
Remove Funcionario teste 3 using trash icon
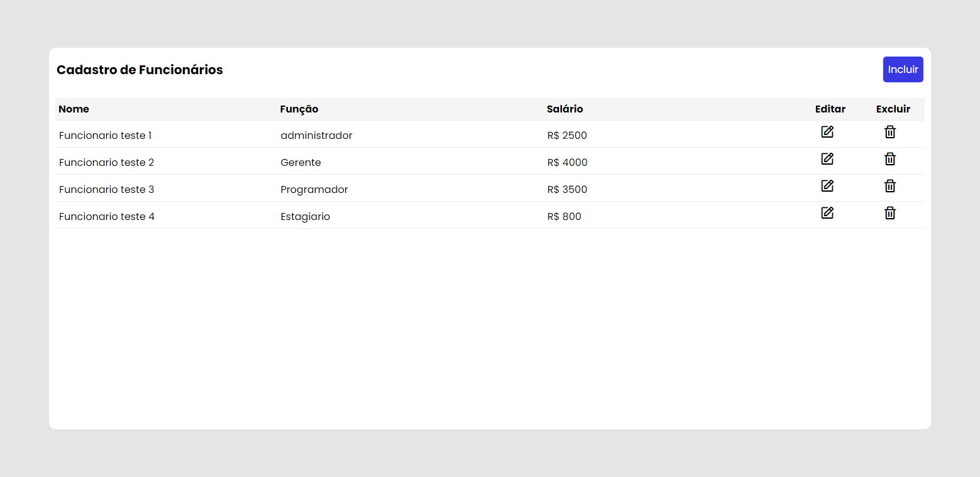(890, 186)
